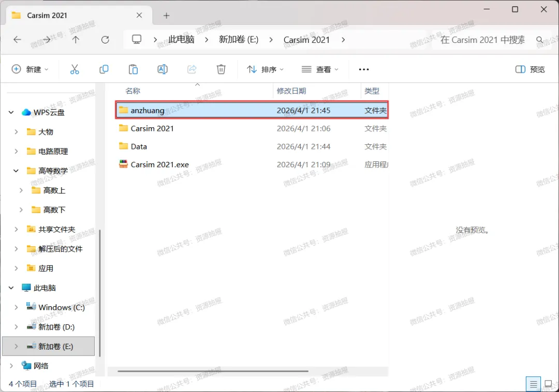
Task: Click the Data folder icon
Action: click(x=123, y=146)
